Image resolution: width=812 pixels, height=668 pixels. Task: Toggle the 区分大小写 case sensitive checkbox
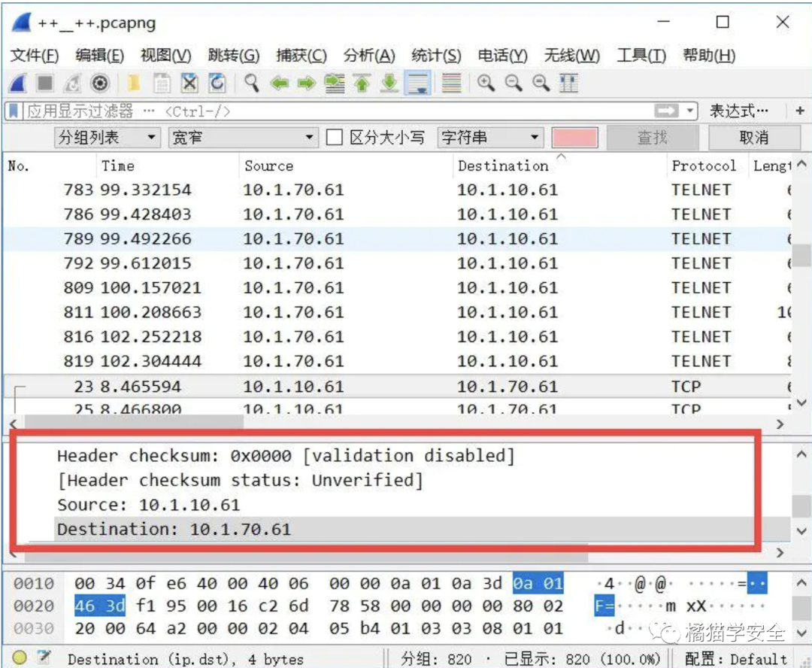coord(334,138)
